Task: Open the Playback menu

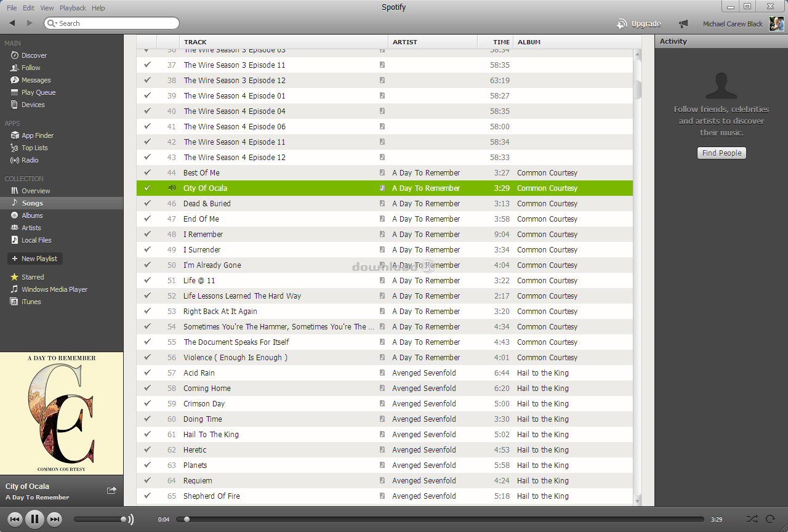Action: [x=73, y=7]
